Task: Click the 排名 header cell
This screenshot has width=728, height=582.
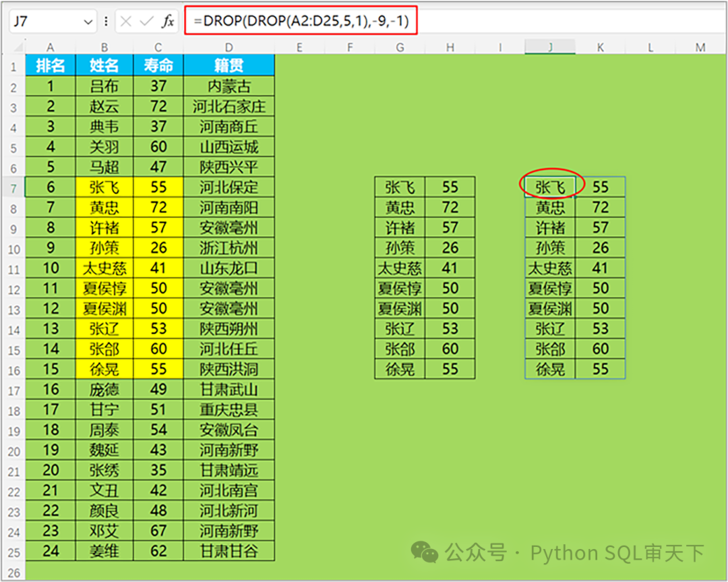Action: coord(51,65)
